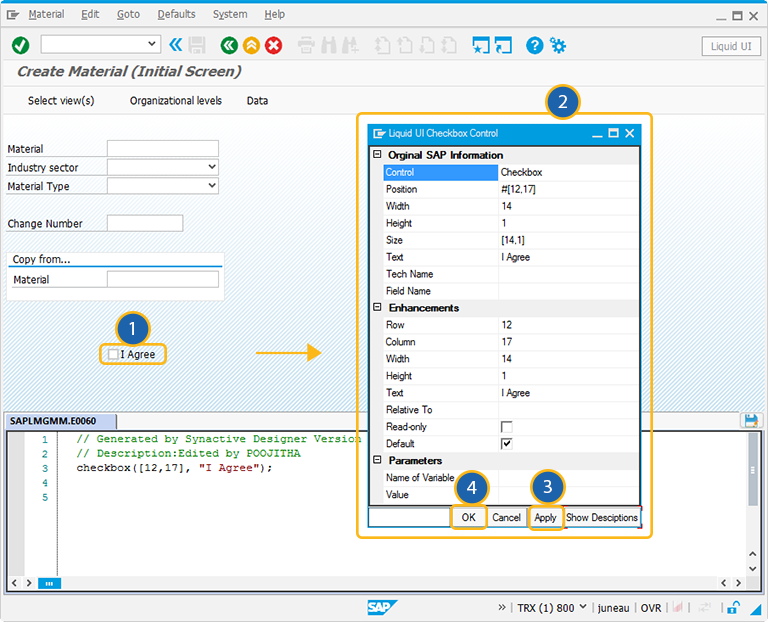Viewport: 768px width, 622px height.
Task: Open Customize Local Layout gear icon
Action: (557, 46)
